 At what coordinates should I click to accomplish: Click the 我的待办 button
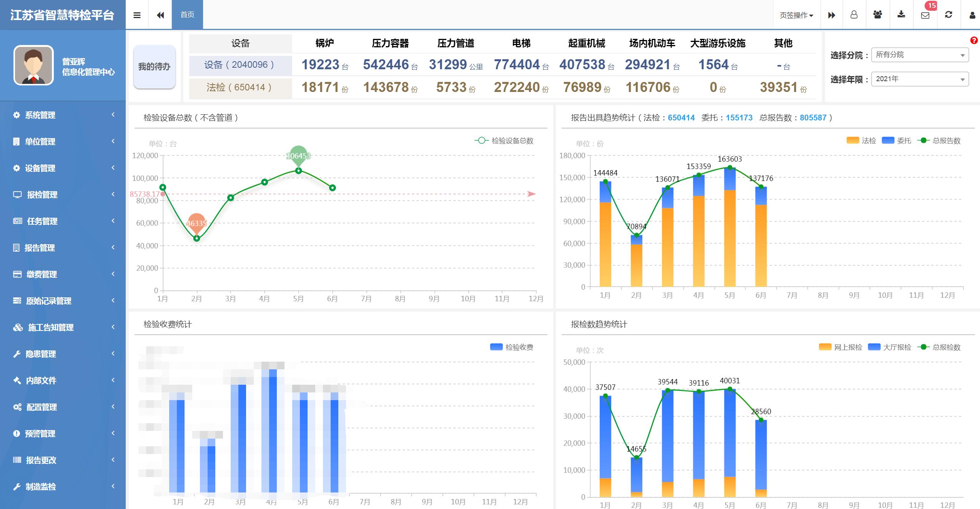[x=155, y=67]
